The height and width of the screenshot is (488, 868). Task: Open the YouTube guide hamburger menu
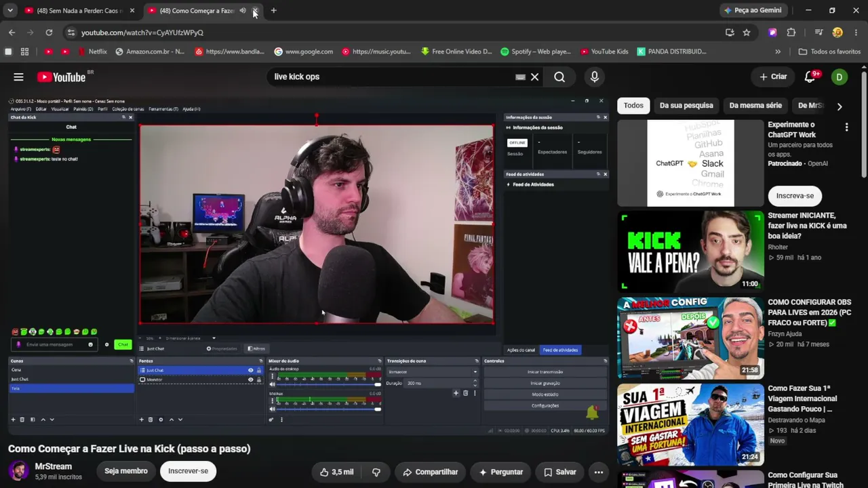(18, 77)
